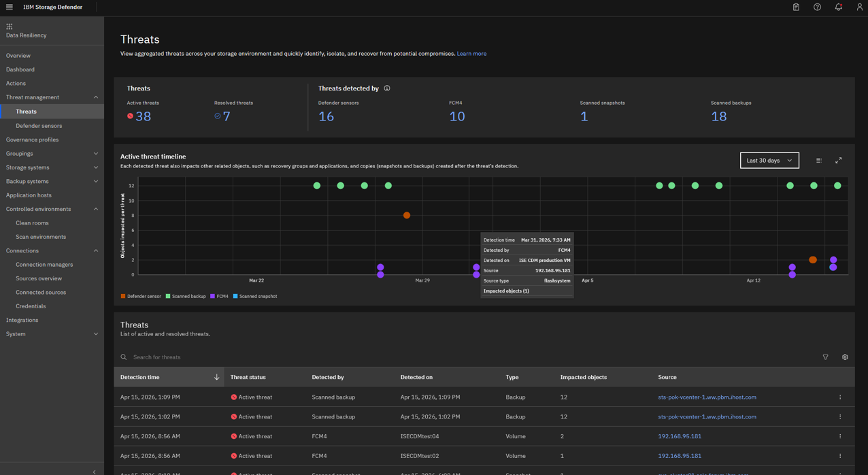Screen dimensions: 868x475
Task: Open the Last 30 days dropdown
Action: [x=769, y=161]
